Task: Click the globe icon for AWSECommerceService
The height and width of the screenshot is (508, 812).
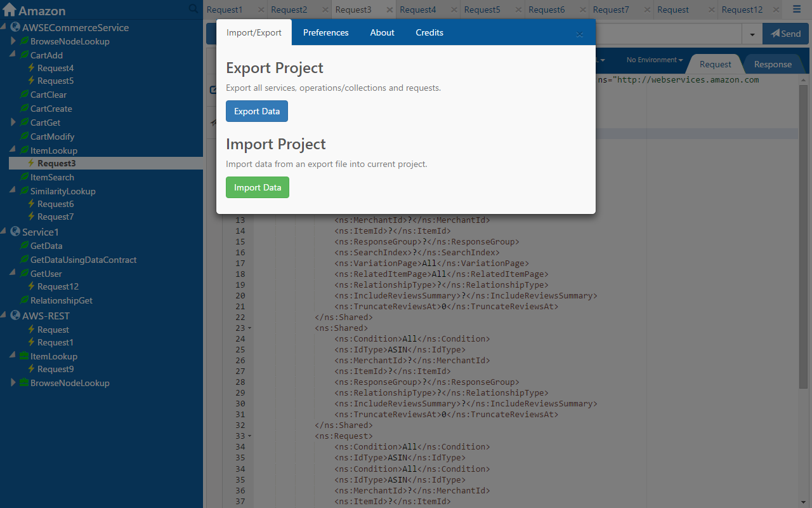Action: pyautogui.click(x=15, y=27)
